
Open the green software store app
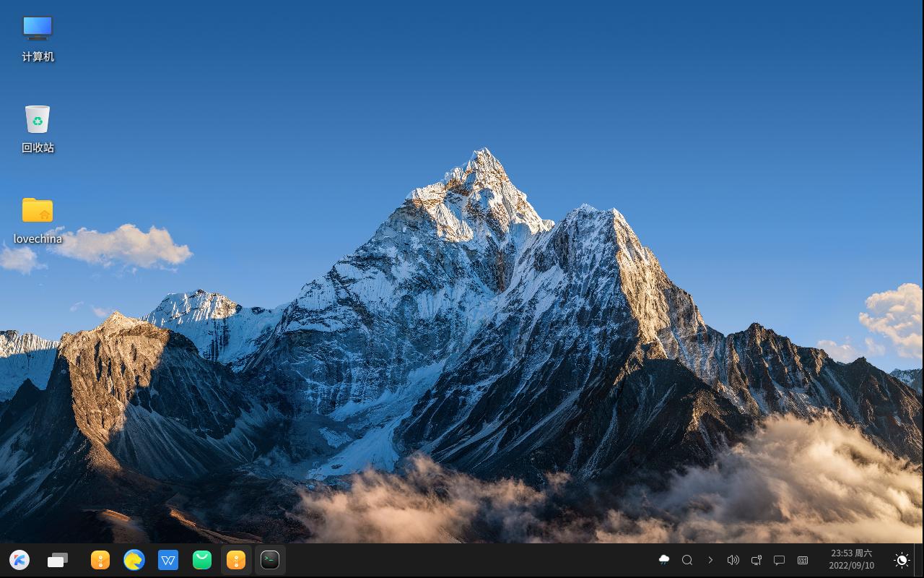click(202, 560)
